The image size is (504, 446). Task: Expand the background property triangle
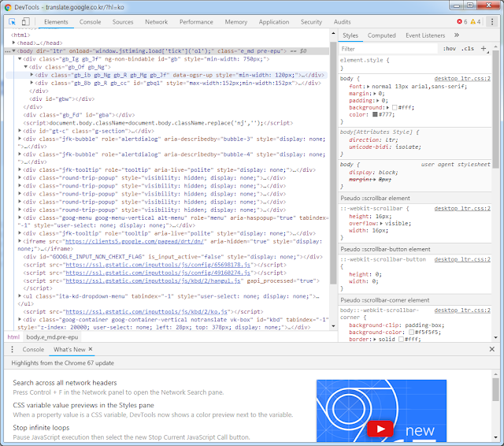(x=388, y=108)
